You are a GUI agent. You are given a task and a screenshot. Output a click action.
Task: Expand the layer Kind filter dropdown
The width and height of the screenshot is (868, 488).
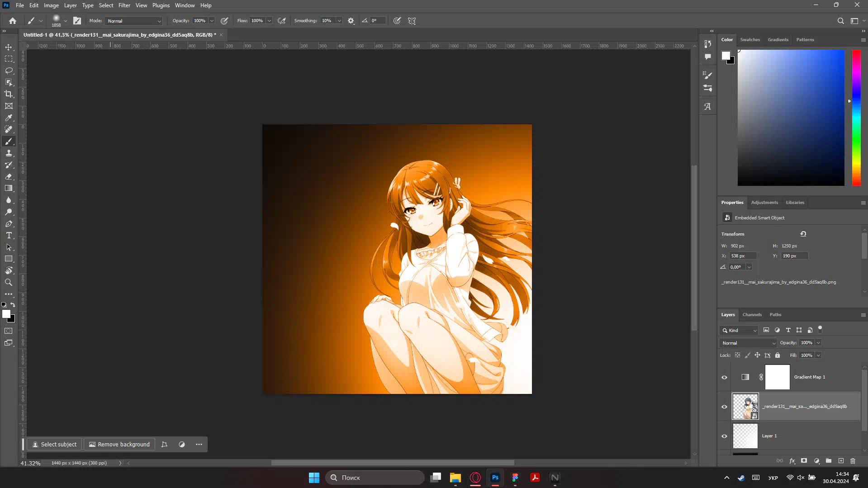pyautogui.click(x=739, y=330)
